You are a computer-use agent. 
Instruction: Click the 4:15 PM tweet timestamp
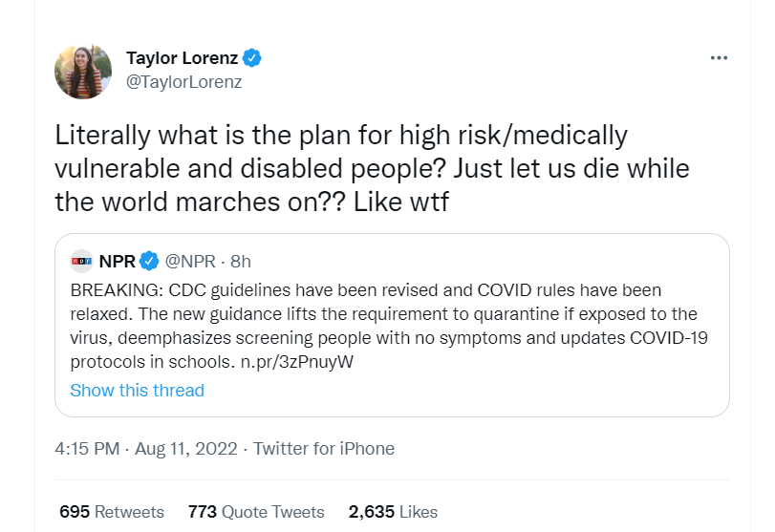click(88, 448)
